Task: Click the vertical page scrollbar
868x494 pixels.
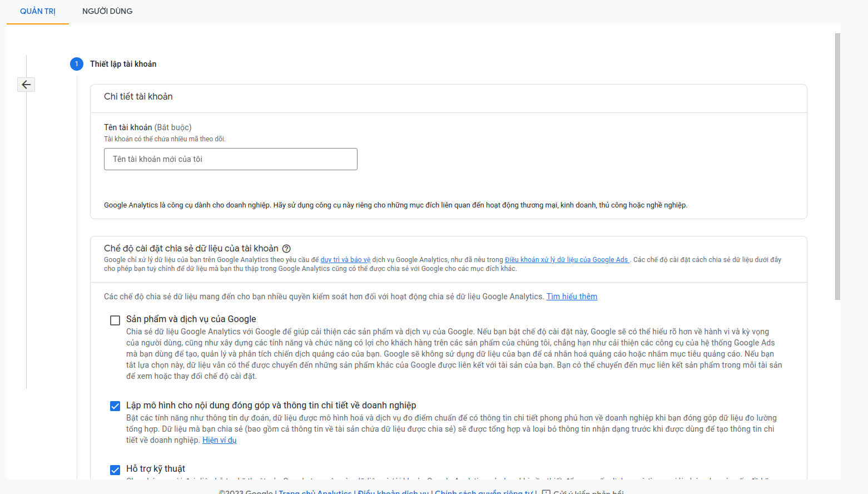Action: tap(837, 167)
